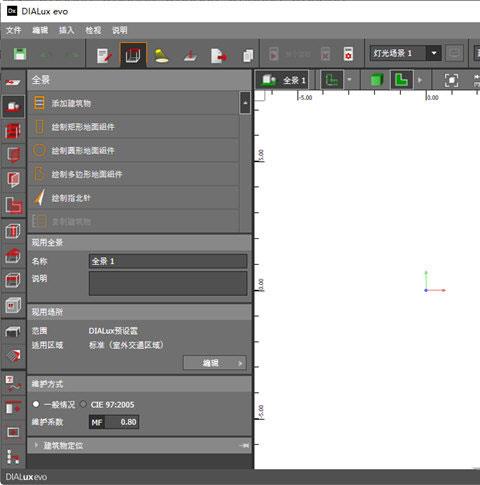Save the project with the green disk icon
This screenshot has width=480, height=485.
point(20,54)
